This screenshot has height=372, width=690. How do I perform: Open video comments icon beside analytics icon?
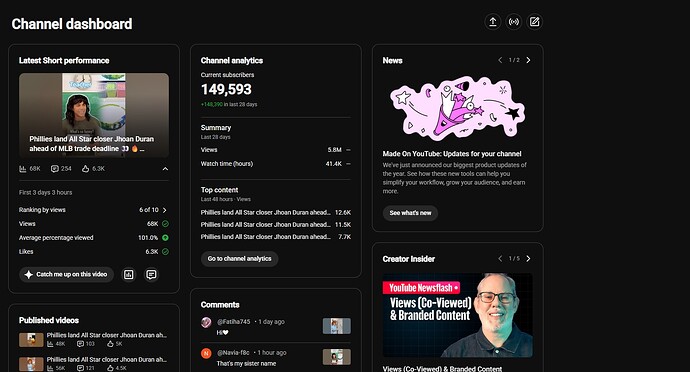[151, 275]
